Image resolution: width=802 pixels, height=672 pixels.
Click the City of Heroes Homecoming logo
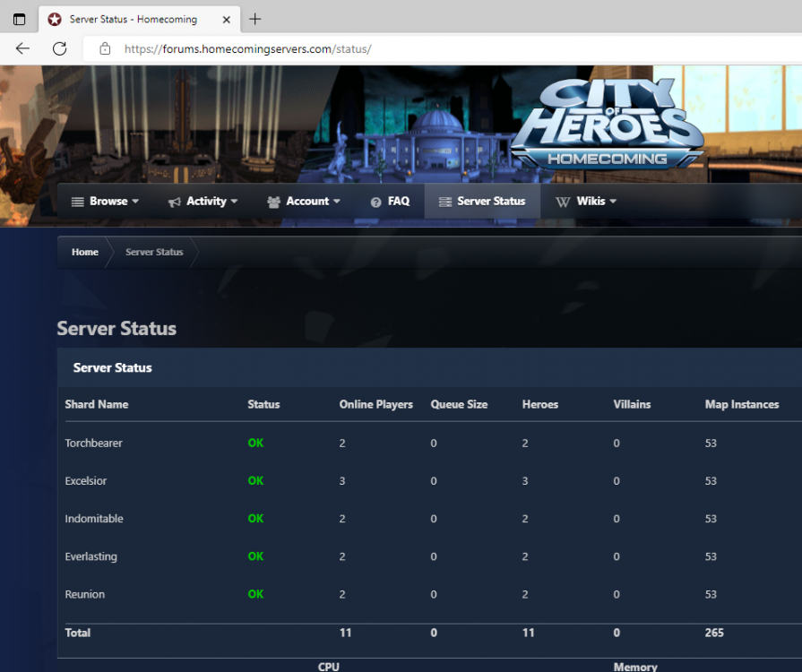(x=607, y=125)
